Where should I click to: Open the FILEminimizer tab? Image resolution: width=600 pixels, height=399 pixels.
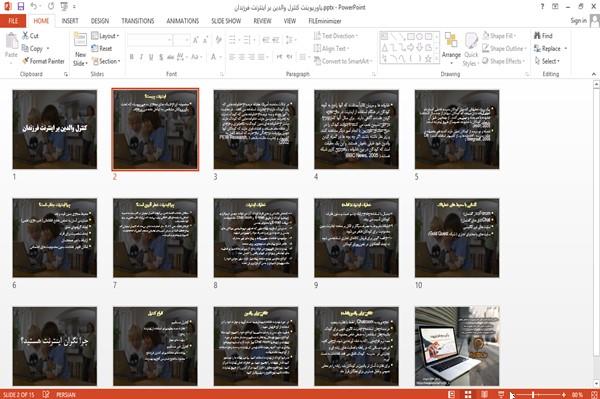tap(325, 21)
